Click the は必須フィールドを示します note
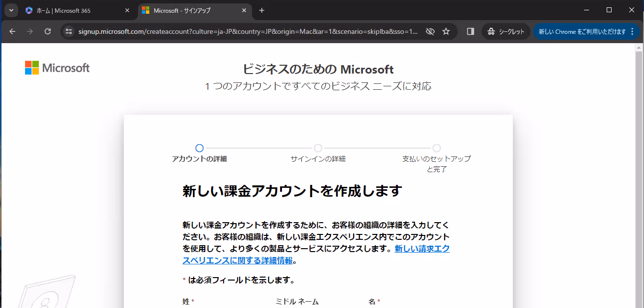This screenshot has width=644, height=308. [x=239, y=281]
